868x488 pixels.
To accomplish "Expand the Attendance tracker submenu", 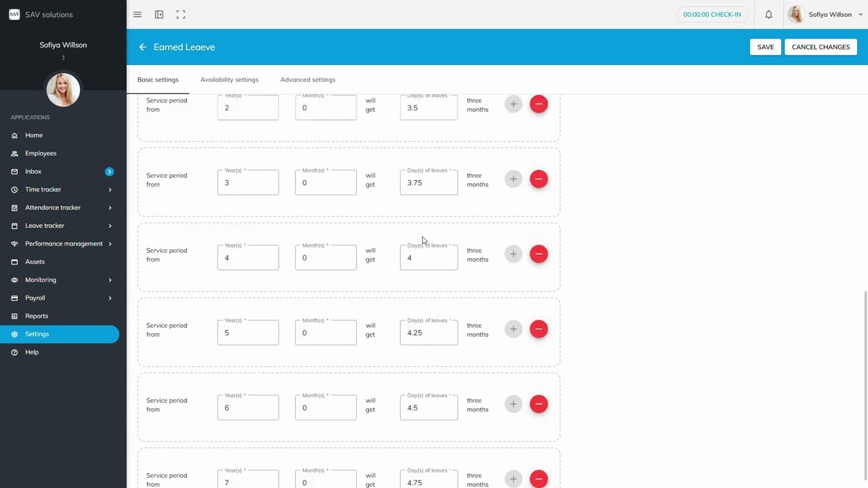I will [x=110, y=207].
